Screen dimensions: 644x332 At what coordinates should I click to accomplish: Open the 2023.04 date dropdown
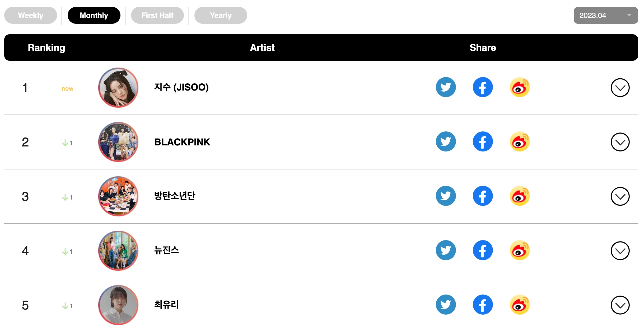point(606,15)
